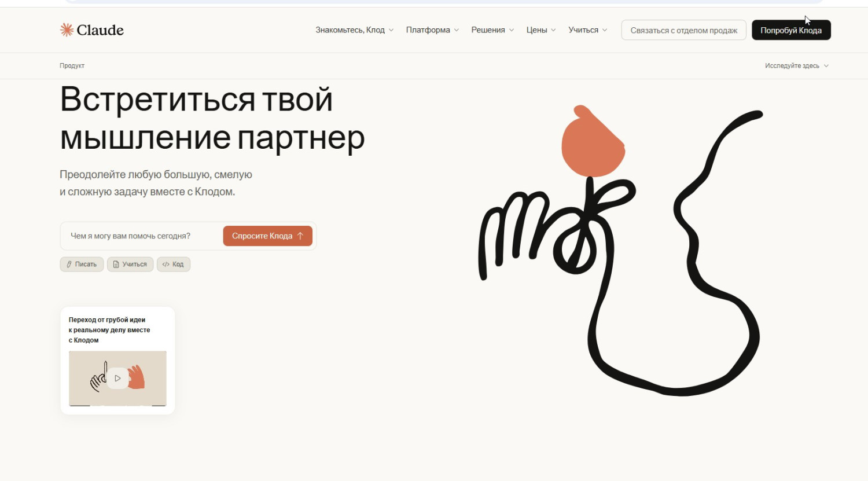
Task: Open the Цены menu
Action: (540, 30)
